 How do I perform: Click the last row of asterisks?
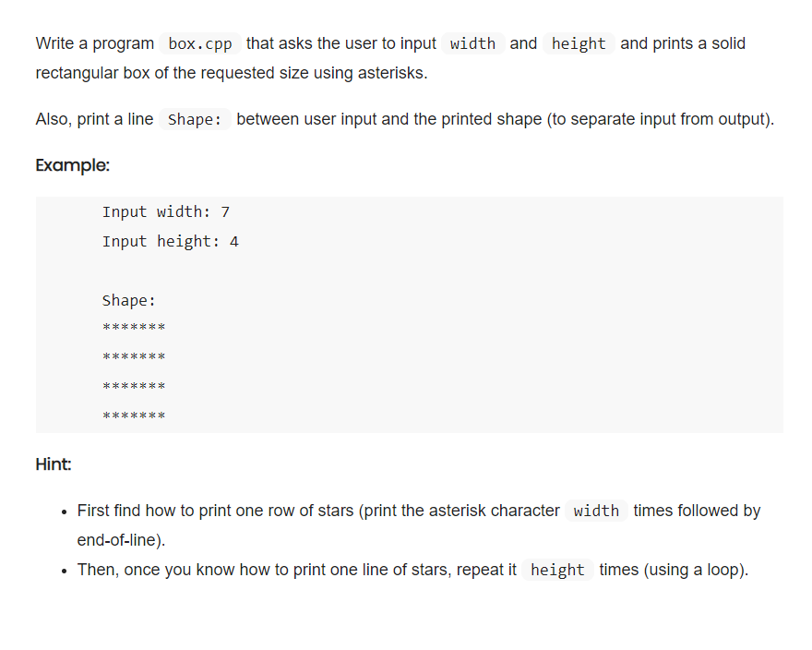134,416
